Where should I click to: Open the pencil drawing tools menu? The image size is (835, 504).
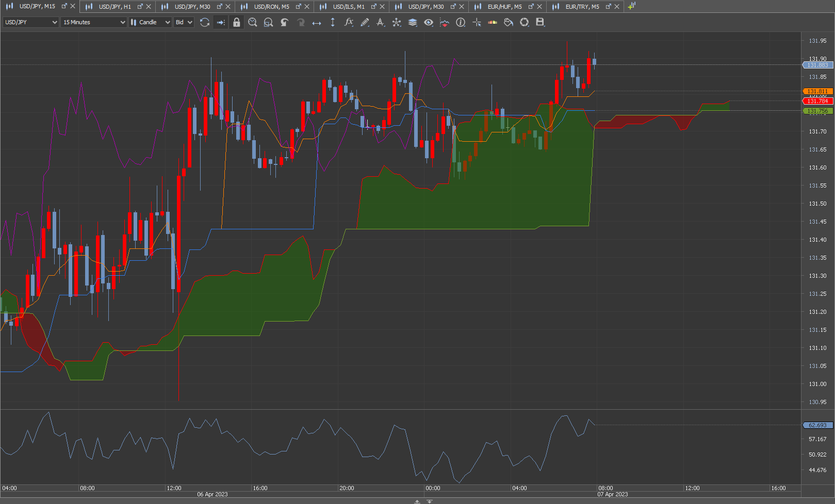coord(365,22)
